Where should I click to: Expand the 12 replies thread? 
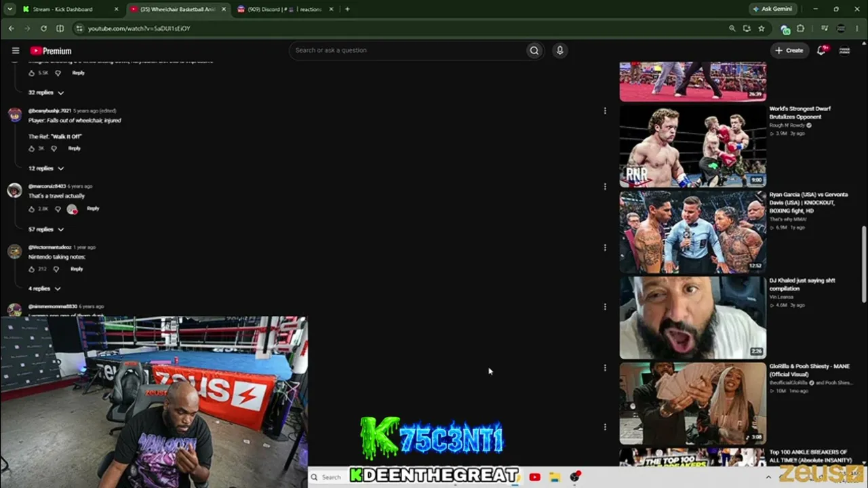46,168
